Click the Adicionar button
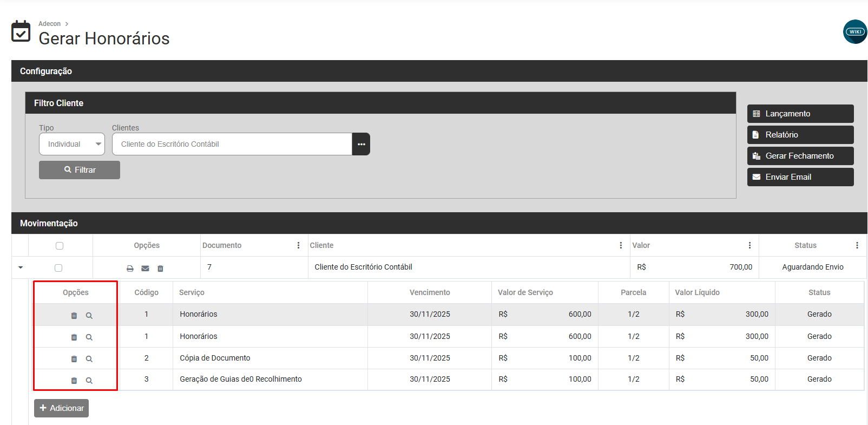This screenshot has height=425, width=868. [61, 408]
